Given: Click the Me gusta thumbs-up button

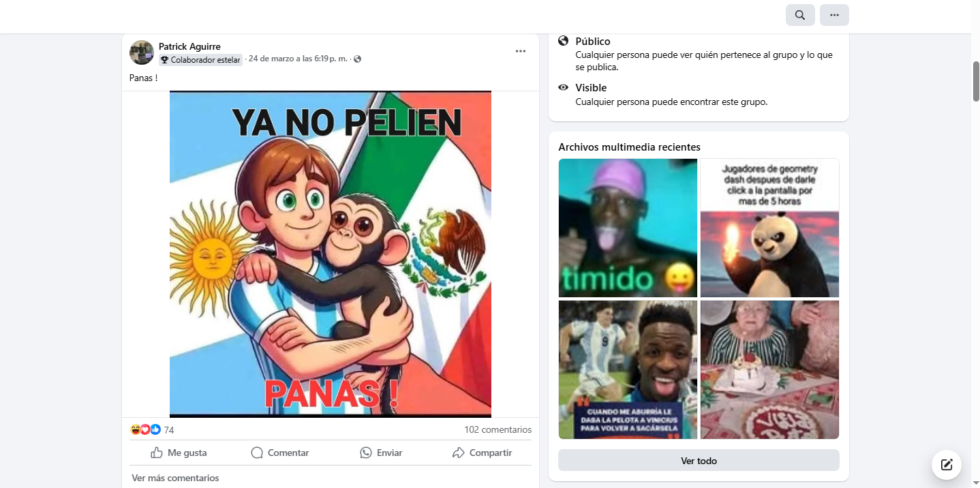Looking at the screenshot, I should (179, 453).
